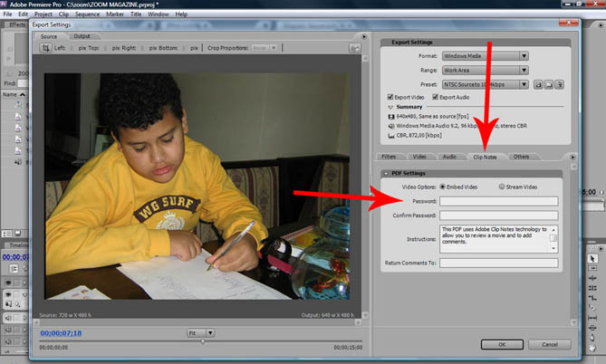The height and width of the screenshot is (364, 606).
Task: Click the Password input field
Action: pos(498,201)
